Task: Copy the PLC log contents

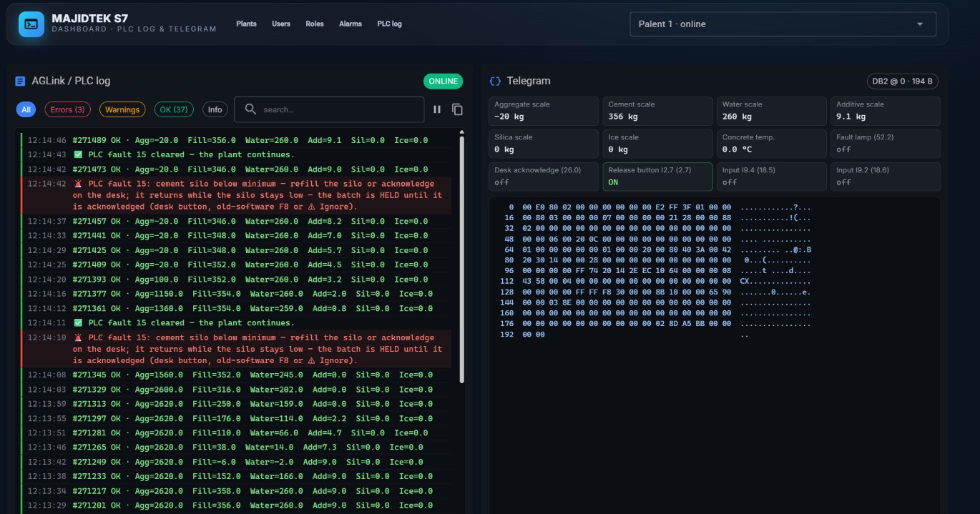Action: pos(457,109)
